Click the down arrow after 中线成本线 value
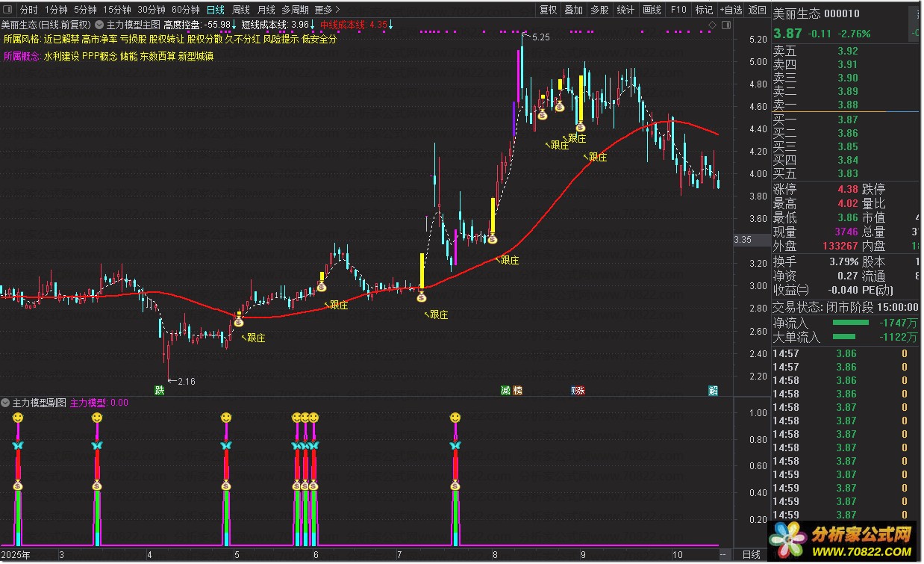This screenshot has height=564, width=924. (x=390, y=25)
